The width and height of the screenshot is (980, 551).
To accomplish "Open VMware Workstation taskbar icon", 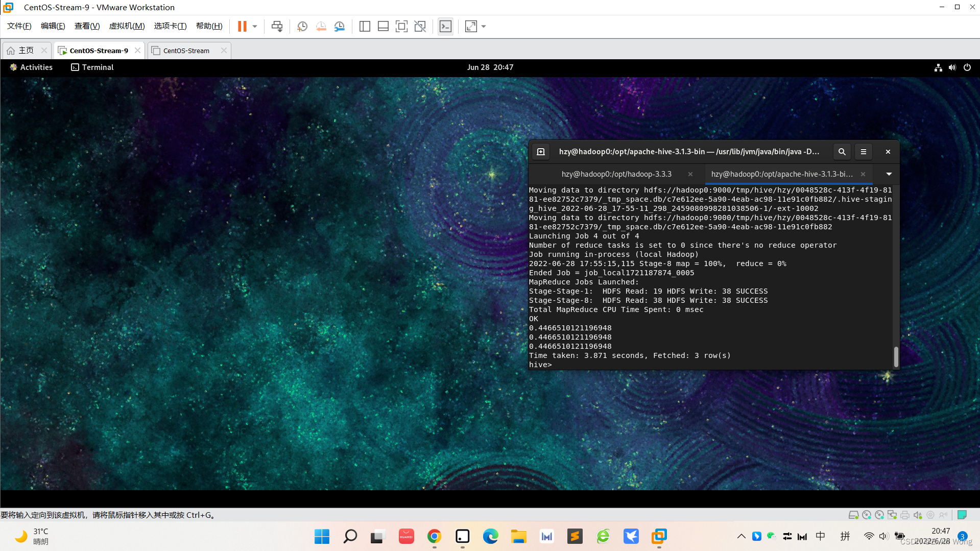I will tap(659, 536).
